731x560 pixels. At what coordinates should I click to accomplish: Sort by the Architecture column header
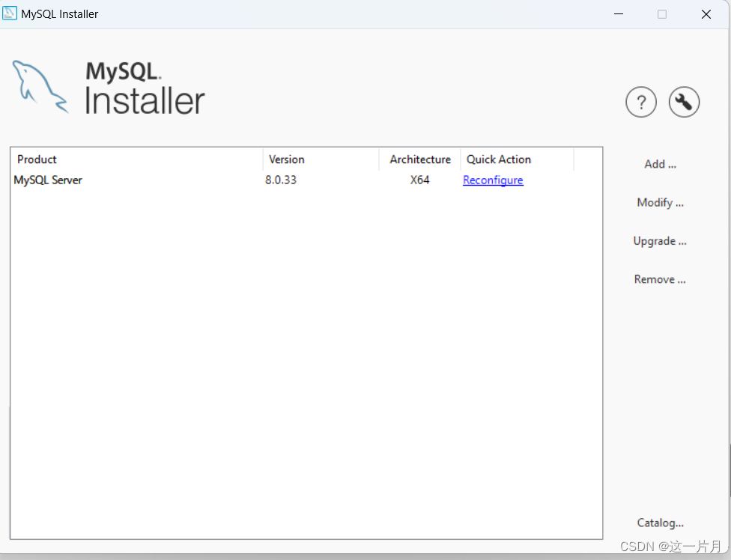tap(420, 159)
